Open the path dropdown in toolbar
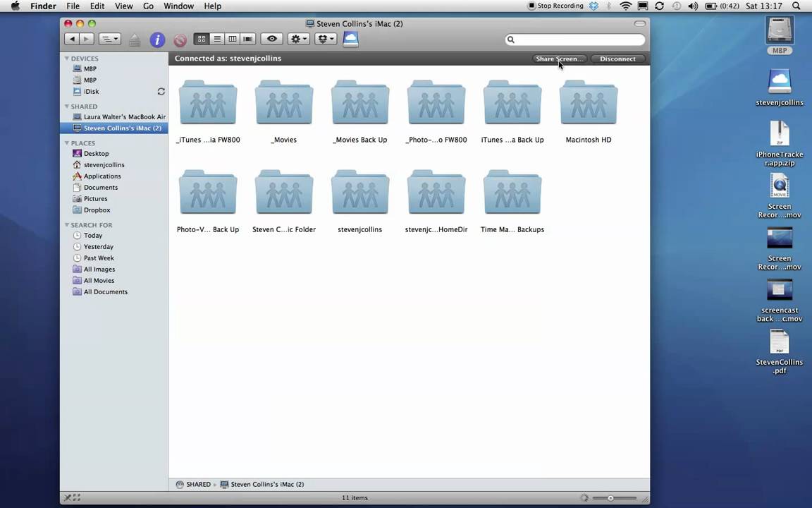 109,39
